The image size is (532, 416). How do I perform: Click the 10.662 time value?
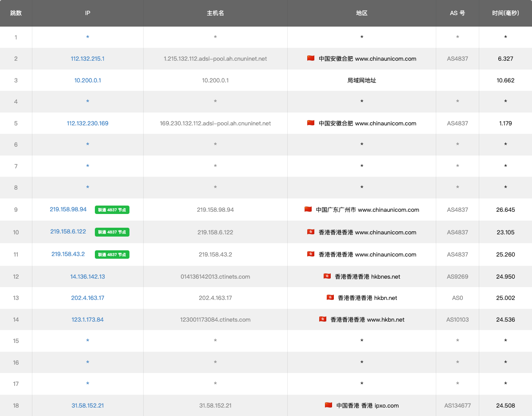(x=505, y=80)
